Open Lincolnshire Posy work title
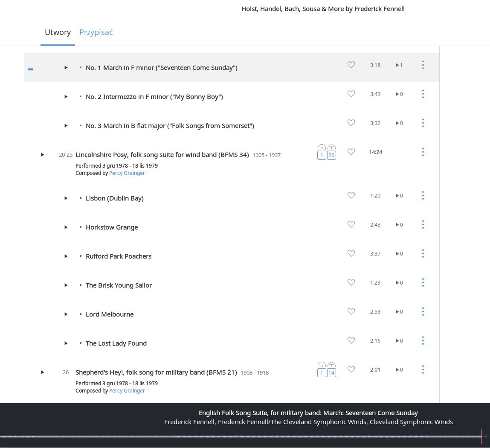This screenshot has width=490, height=448. tap(162, 155)
